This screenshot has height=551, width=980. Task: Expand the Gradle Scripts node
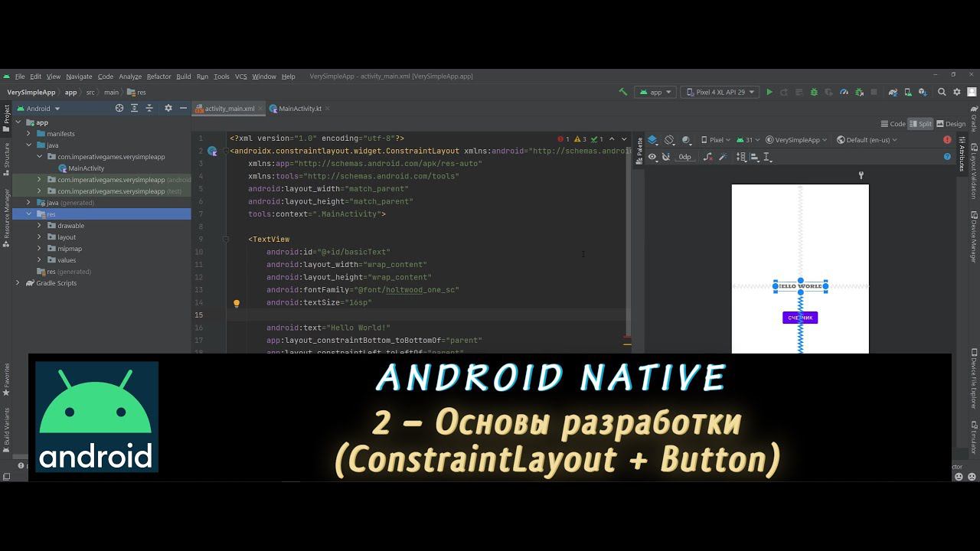[18, 283]
